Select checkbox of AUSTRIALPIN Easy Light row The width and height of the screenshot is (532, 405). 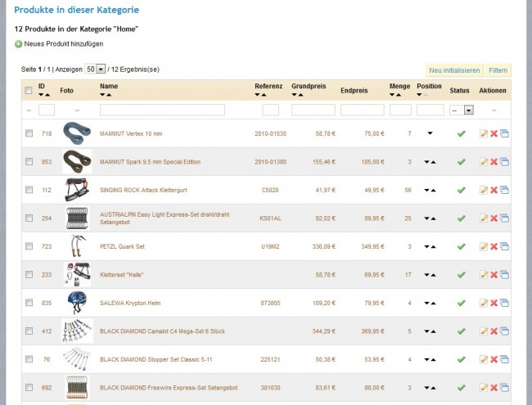coord(29,218)
